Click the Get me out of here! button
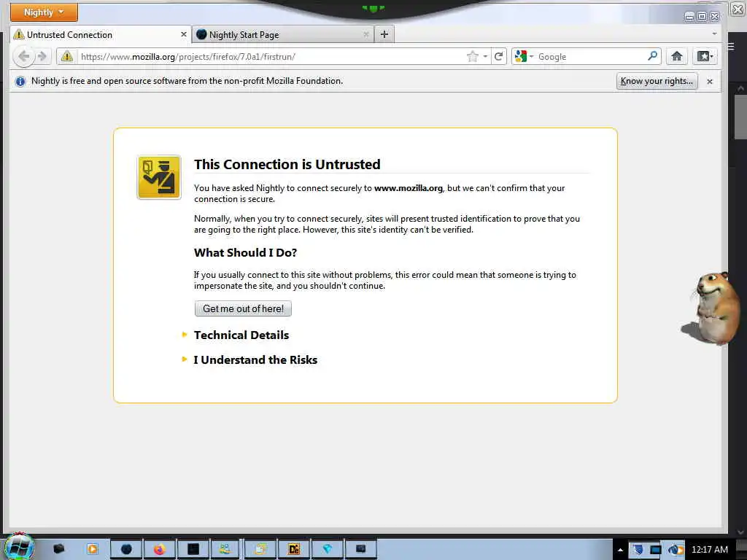The height and width of the screenshot is (560, 747). (243, 308)
